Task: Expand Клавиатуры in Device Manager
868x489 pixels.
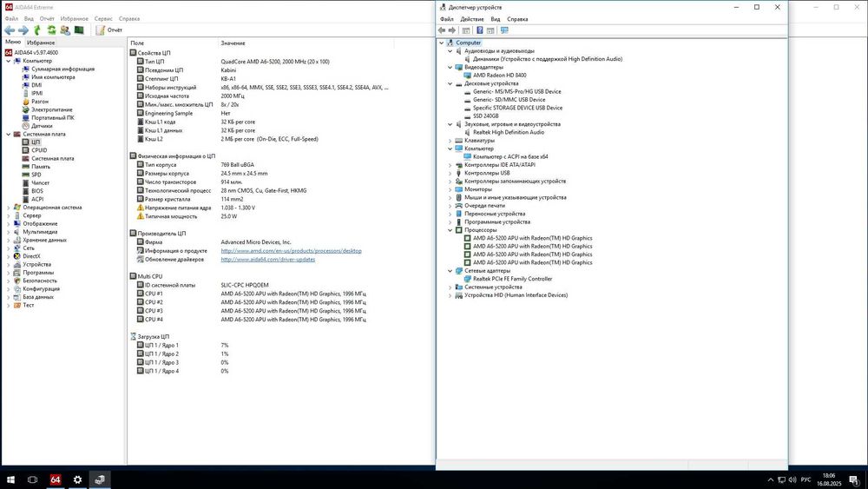Action: click(x=450, y=141)
